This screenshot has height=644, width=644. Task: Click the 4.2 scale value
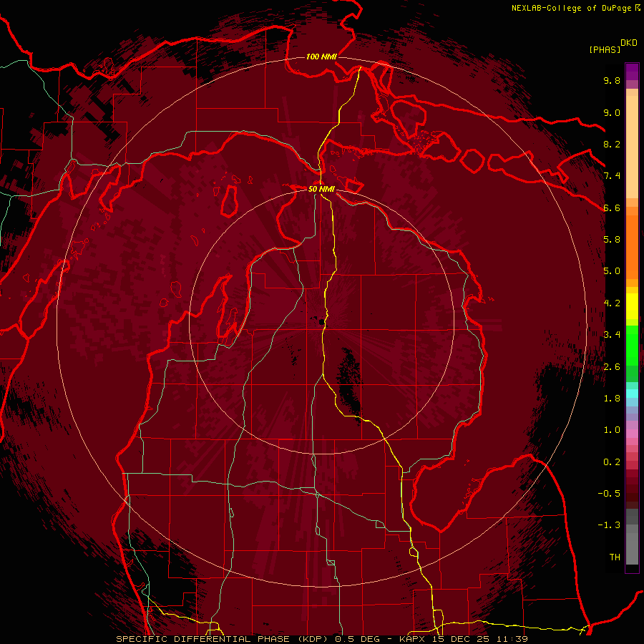(x=612, y=303)
